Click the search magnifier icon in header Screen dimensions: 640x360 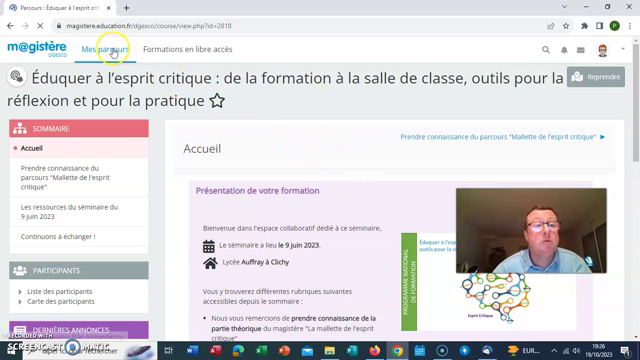pos(546,50)
